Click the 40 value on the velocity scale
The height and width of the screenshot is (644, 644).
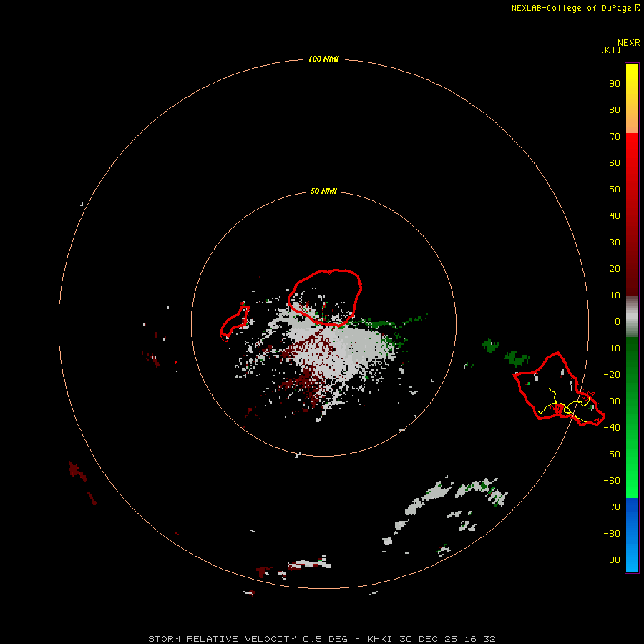[615, 215]
